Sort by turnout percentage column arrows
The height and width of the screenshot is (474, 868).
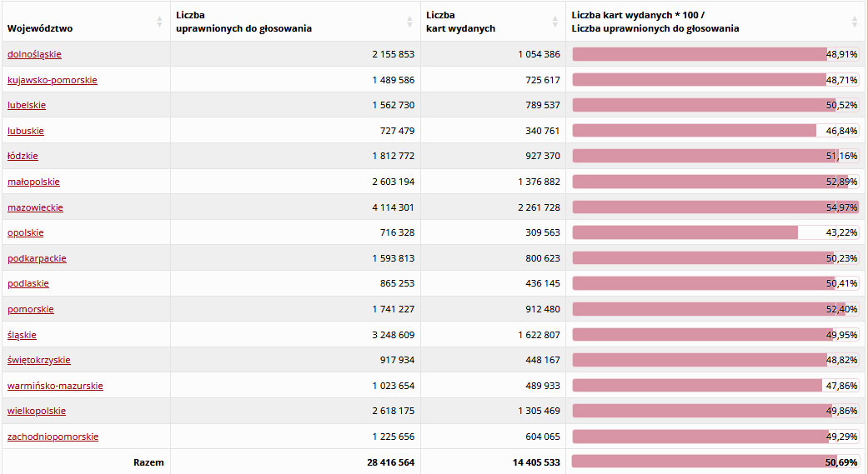point(855,22)
